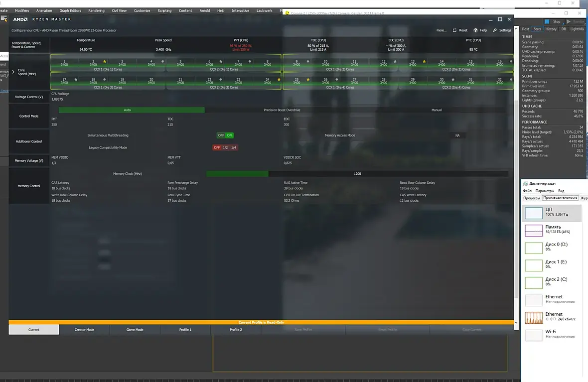Open Profile 1 tab
The height and width of the screenshot is (382, 588).
click(x=185, y=330)
